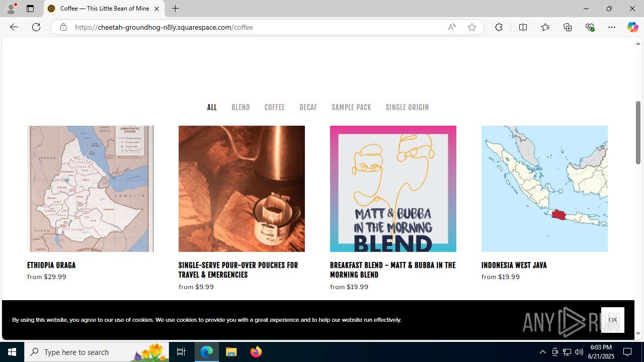
Task: Click scrollbar down arrow
Action: tap(638, 333)
